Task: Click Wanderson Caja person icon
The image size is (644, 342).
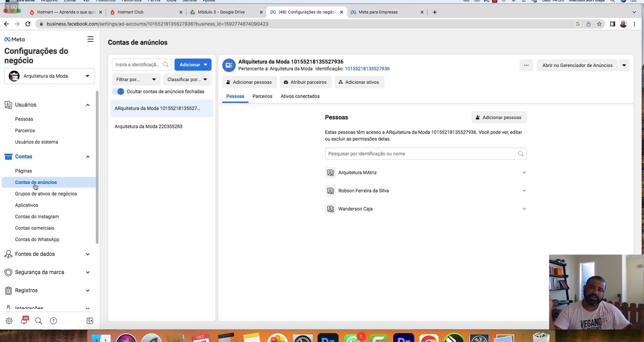Action: (x=330, y=209)
